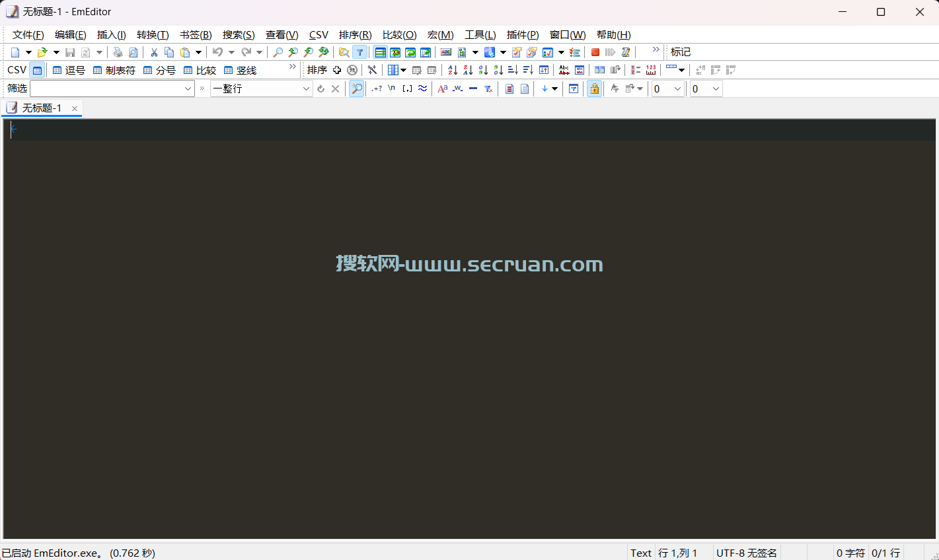939x560 pixels.
Task: Click the Find in Files icon
Action: pyautogui.click(x=344, y=52)
